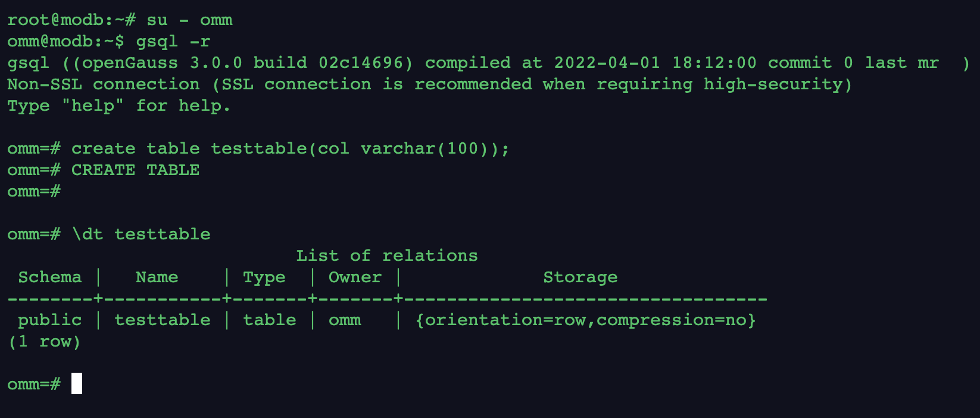Click the 'su - omm' command text
Image resolution: width=980 pixels, height=418 pixels.
pos(189,20)
